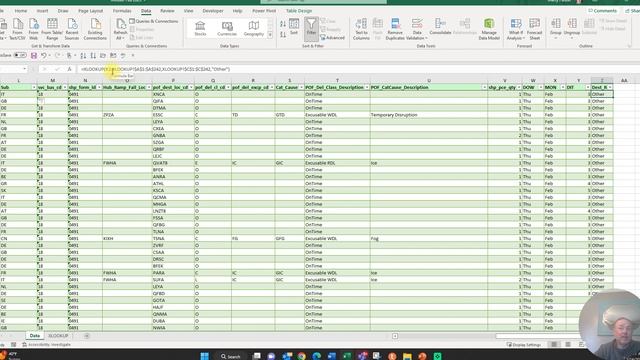Open File Explorer from taskbar
Screen dimensions: 640x360
(407, 356)
